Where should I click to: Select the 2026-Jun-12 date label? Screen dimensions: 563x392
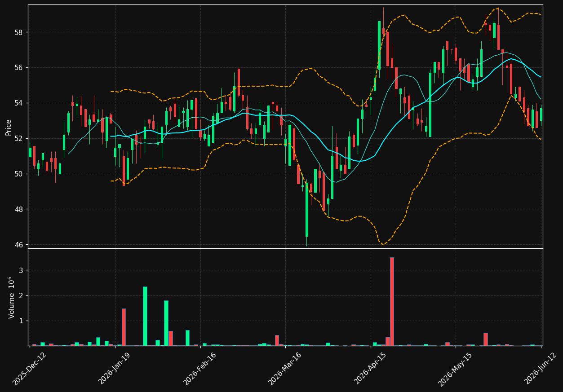point(541,368)
